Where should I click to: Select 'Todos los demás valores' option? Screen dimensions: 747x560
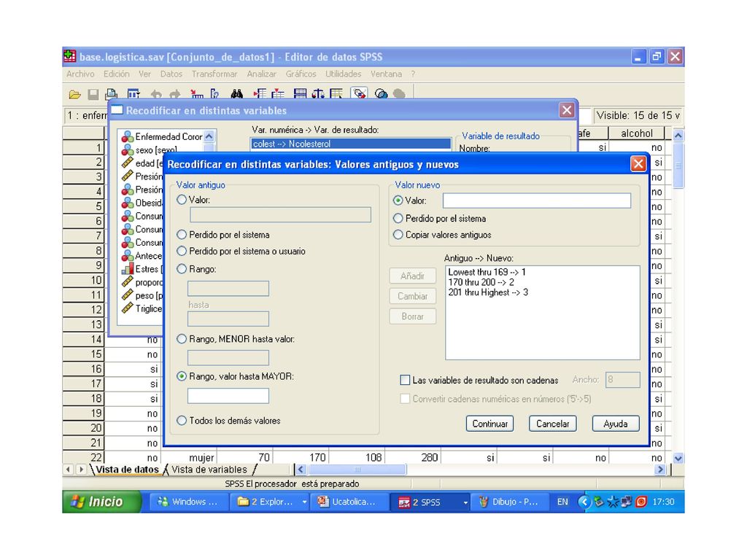182,421
